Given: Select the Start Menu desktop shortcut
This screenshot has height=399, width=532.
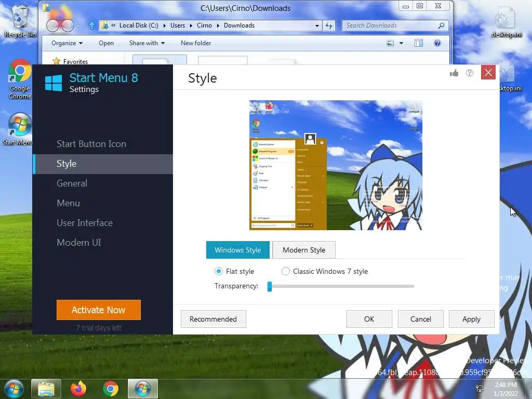Looking at the screenshot, I should pyautogui.click(x=19, y=129).
